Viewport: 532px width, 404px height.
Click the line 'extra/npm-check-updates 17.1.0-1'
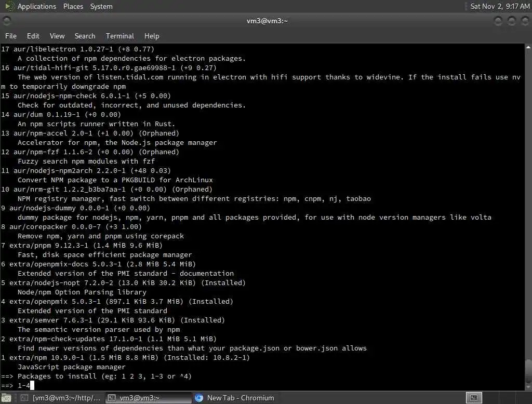click(109, 339)
